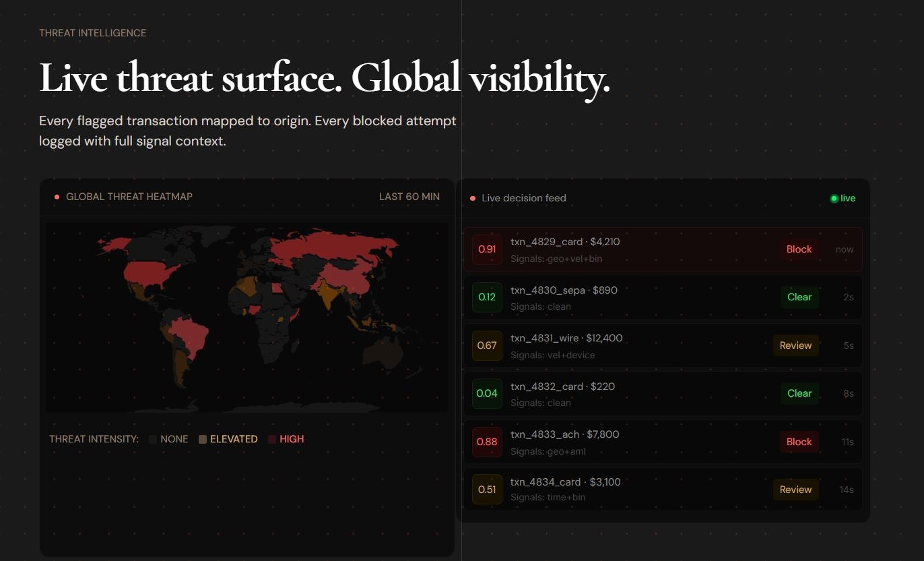Click Signals: geo+aml text
This screenshot has width=924, height=561.
click(x=548, y=451)
